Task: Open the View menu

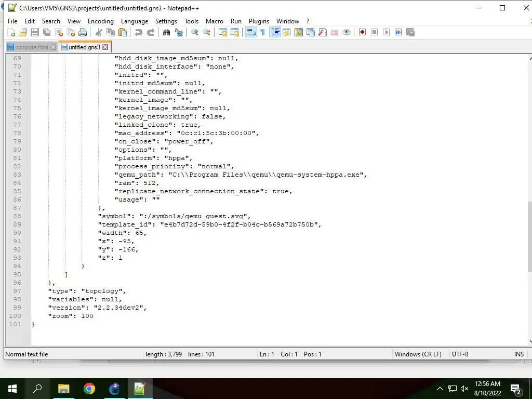Action: (x=74, y=21)
